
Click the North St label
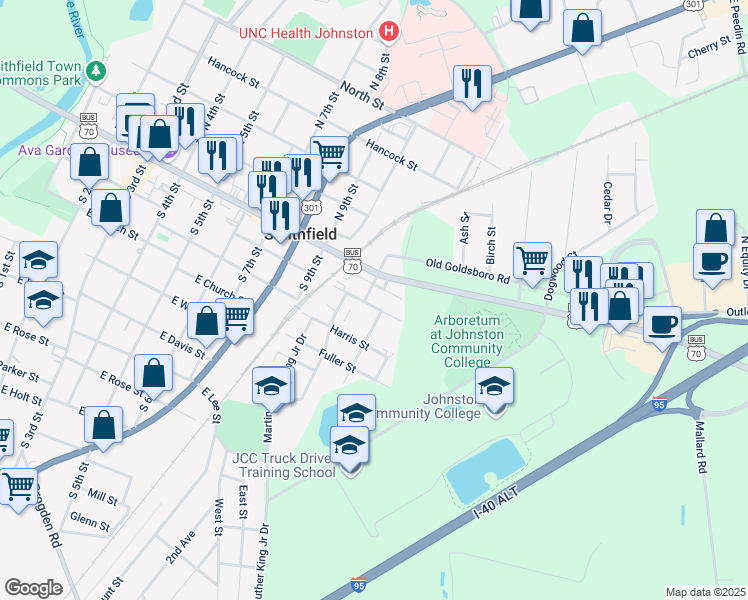362,94
